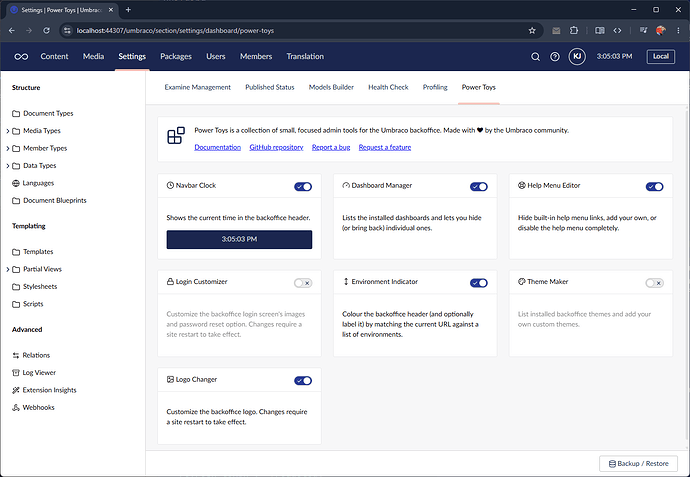Click the Templates folder icon
690x477 pixels.
16,252
